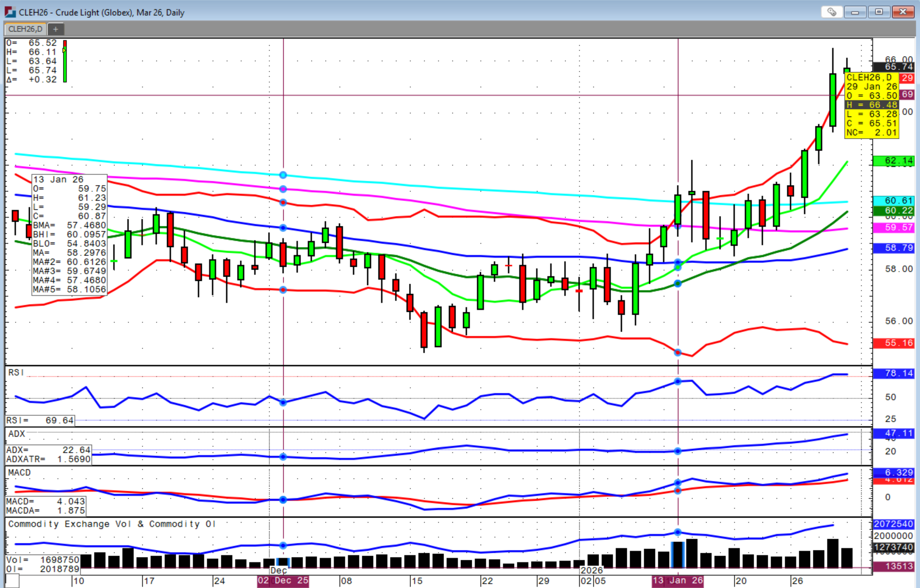This screenshot has width=920, height=588.
Task: Click the 13 Jan 26 date marker
Action: click(678, 580)
